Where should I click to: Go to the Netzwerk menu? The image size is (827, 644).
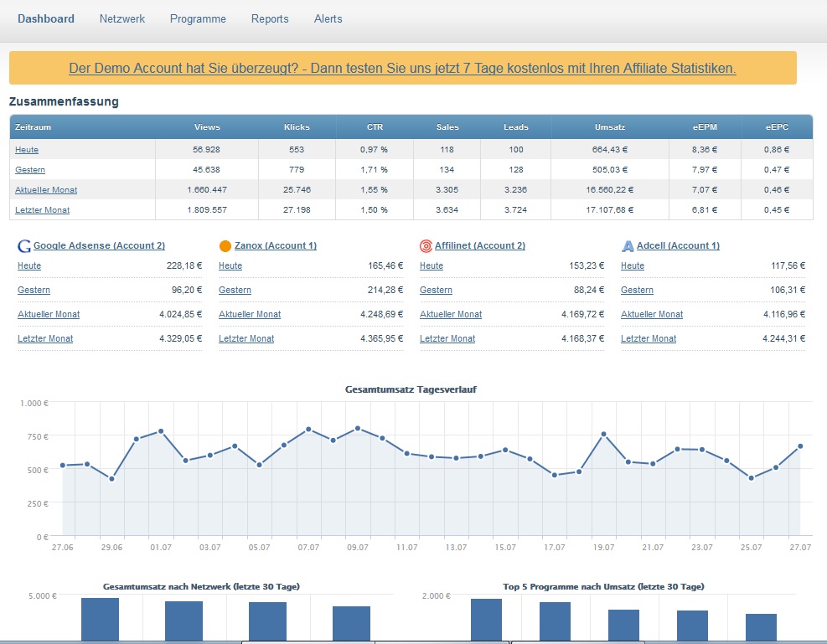pos(121,18)
